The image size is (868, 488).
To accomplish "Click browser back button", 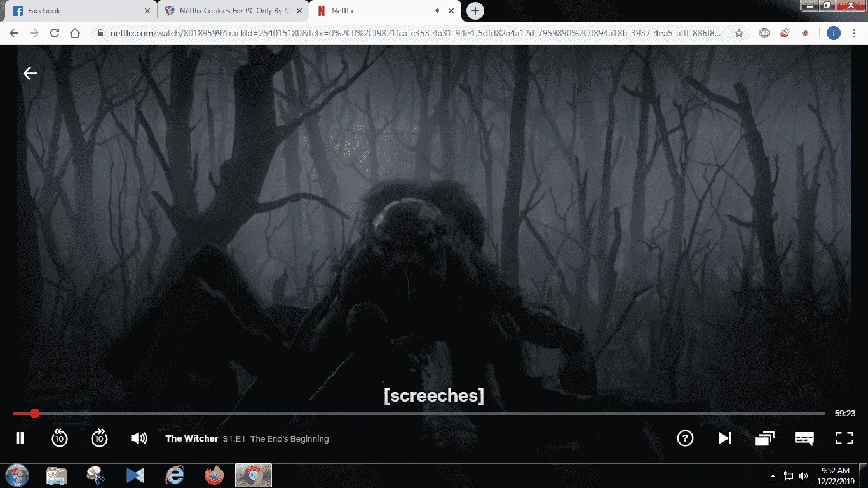I will 14,33.
